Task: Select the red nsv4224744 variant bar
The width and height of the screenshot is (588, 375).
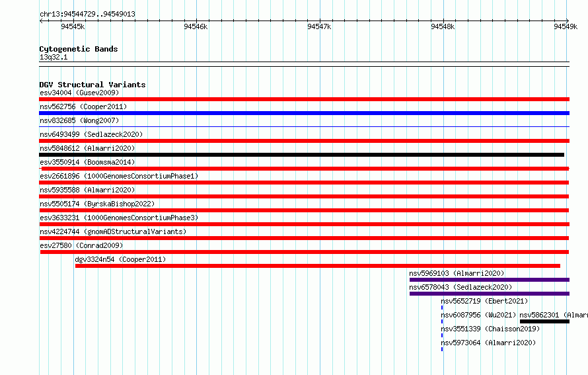Action: [304, 238]
